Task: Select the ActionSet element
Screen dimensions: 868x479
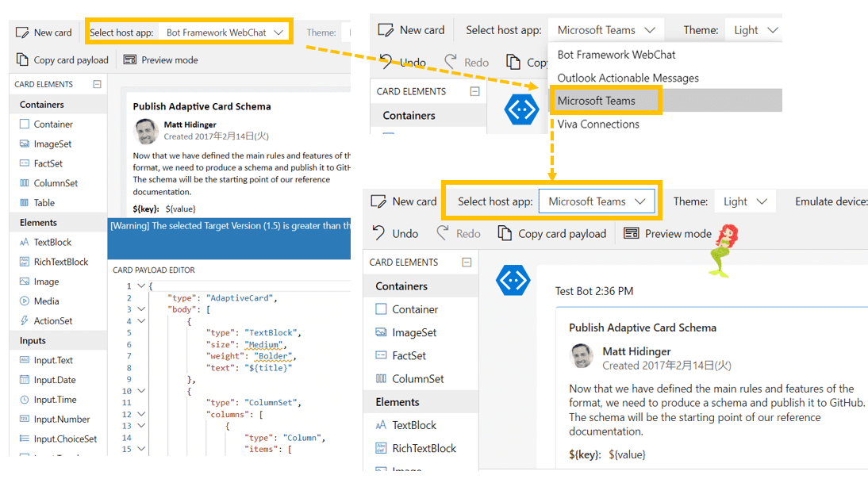Action: pyautogui.click(x=47, y=321)
